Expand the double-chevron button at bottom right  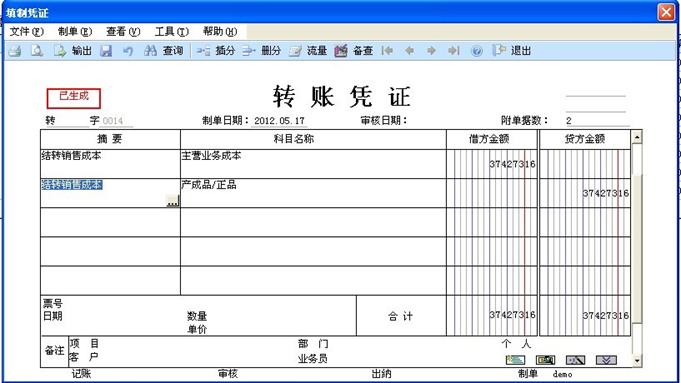point(606,360)
